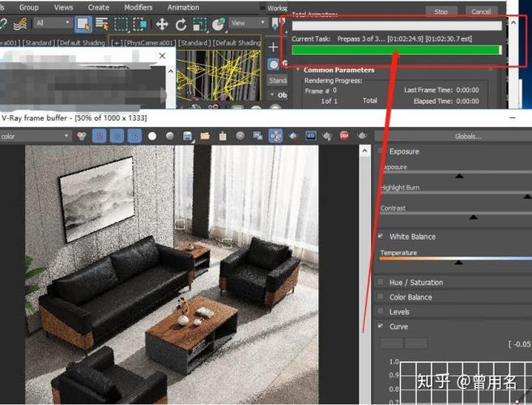
Task: Open the Animation menu
Action: pyautogui.click(x=185, y=7)
